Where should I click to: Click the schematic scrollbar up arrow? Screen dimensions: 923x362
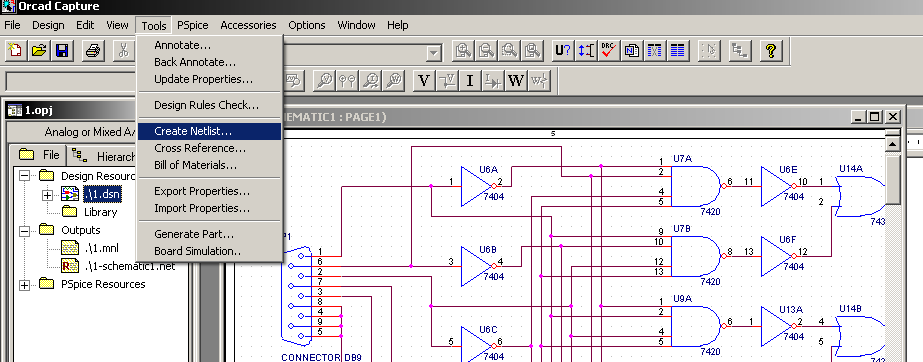[892, 144]
